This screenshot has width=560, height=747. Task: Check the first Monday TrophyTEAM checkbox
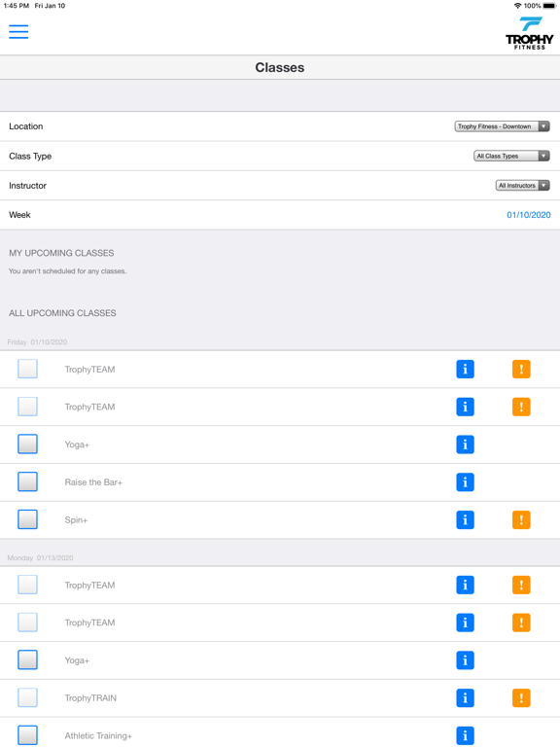click(x=27, y=585)
